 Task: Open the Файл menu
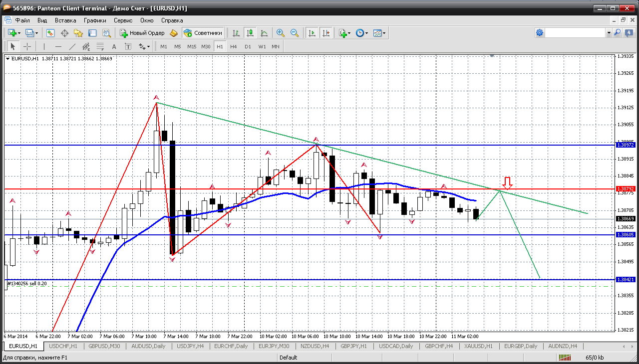pyautogui.click(x=22, y=20)
